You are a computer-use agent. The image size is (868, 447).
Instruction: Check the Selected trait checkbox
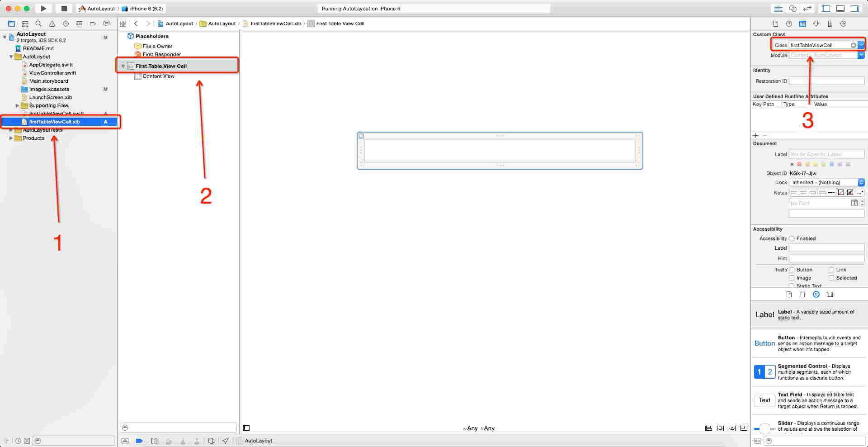pos(831,278)
